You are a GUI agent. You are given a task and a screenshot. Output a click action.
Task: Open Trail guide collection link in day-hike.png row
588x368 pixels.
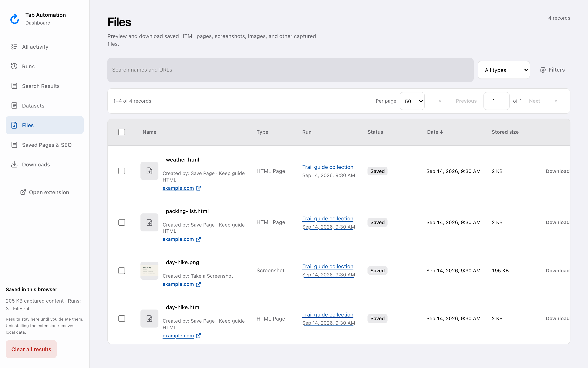328,266
